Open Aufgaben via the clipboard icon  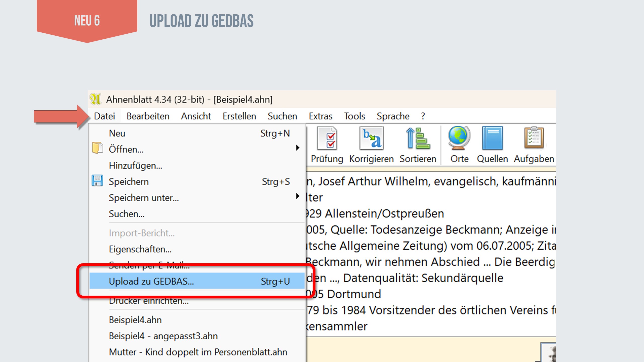coord(534,139)
